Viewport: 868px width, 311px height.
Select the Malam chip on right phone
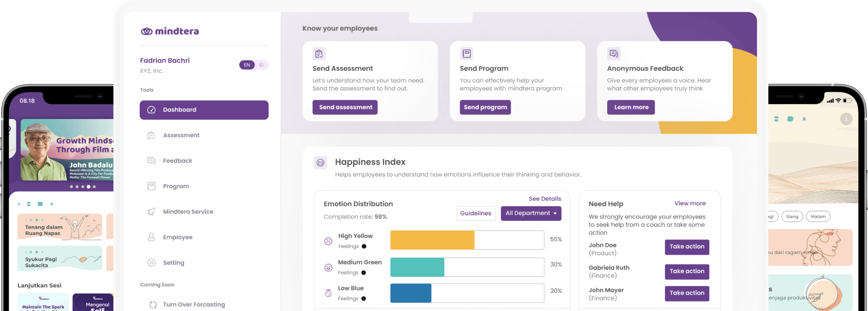(x=818, y=217)
